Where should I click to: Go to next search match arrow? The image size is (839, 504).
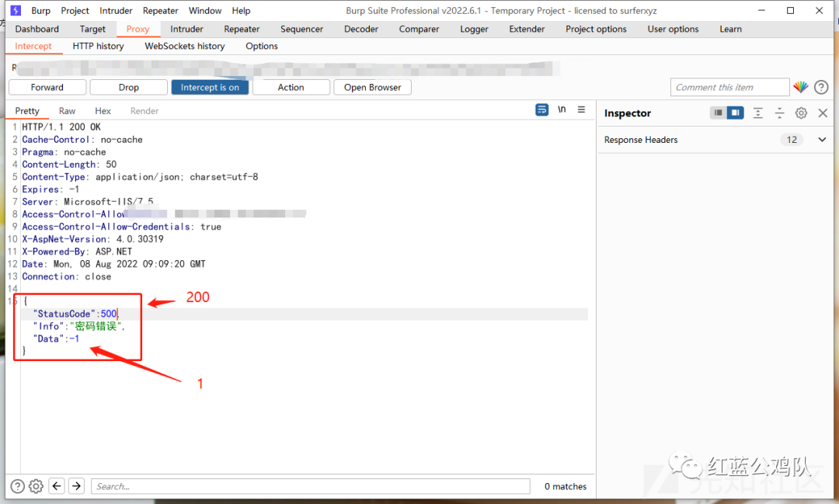pyautogui.click(x=76, y=486)
